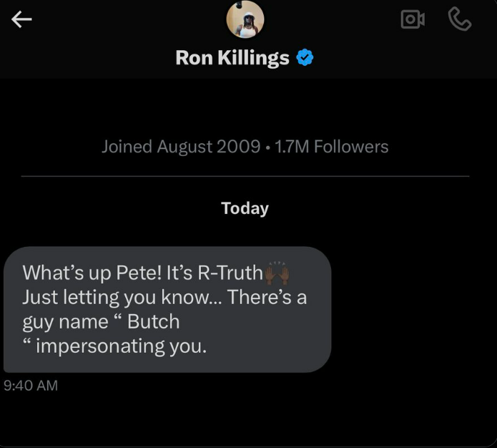Click "What's up Pete!" greeting text

pyautogui.click(x=82, y=273)
